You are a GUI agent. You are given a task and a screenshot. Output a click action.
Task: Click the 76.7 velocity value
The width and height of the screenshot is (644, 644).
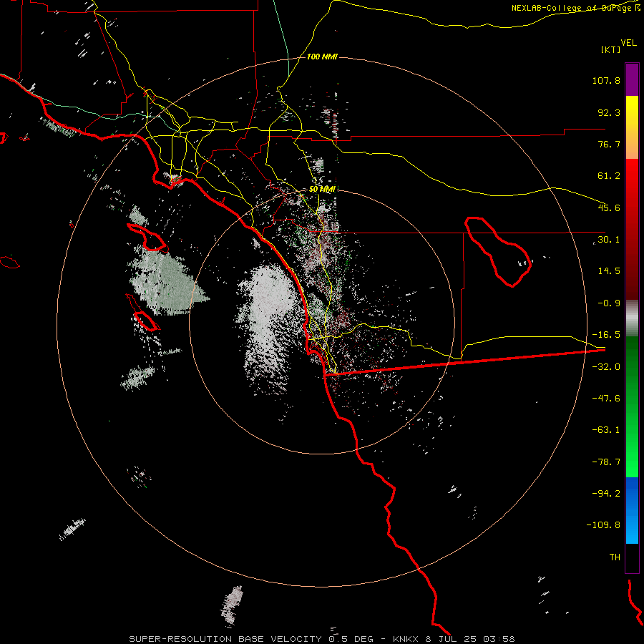pyautogui.click(x=609, y=144)
